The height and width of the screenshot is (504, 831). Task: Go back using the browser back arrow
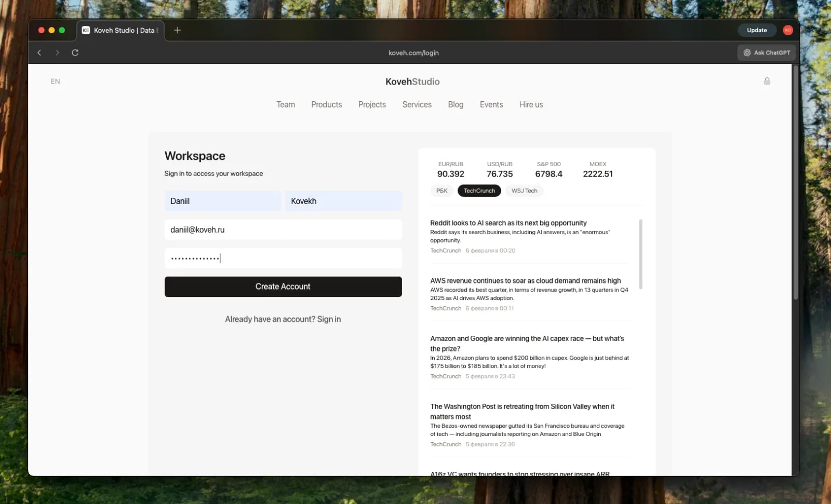click(x=39, y=52)
